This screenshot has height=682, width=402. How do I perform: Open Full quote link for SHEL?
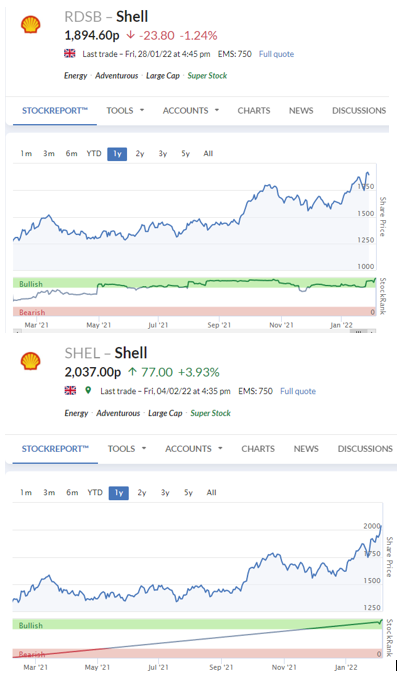point(298,391)
